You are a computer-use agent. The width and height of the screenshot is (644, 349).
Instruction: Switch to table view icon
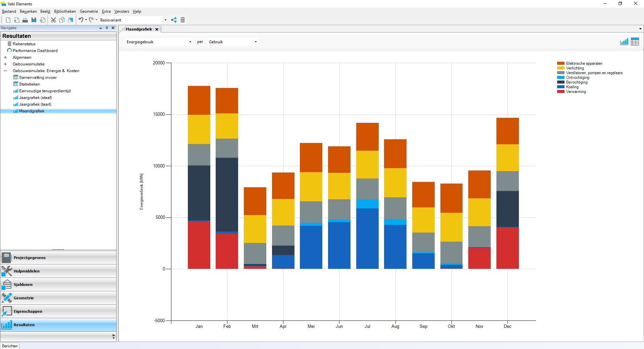[635, 42]
